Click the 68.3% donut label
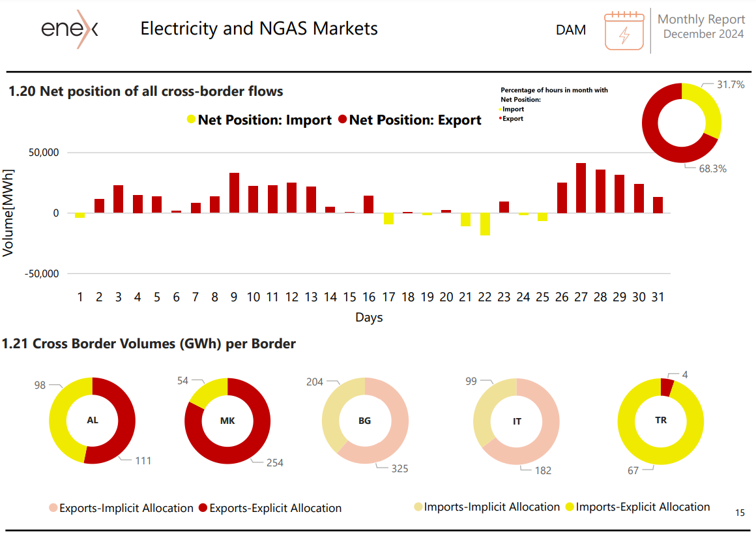This screenshot has height=540, width=756. click(712, 168)
